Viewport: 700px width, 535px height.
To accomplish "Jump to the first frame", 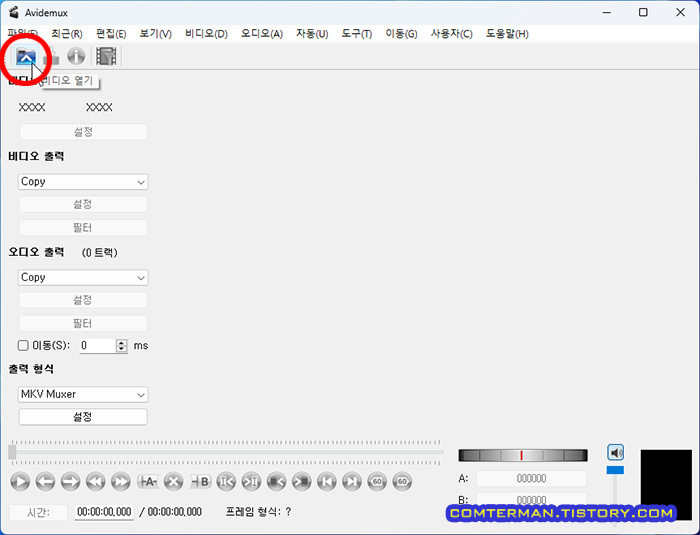I will click(x=327, y=482).
